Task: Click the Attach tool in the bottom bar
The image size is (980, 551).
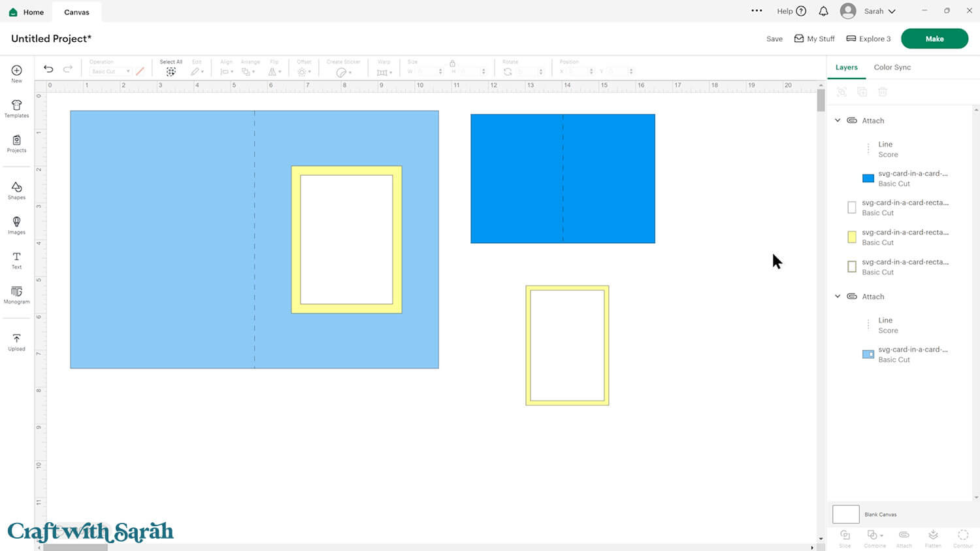Action: point(904,538)
